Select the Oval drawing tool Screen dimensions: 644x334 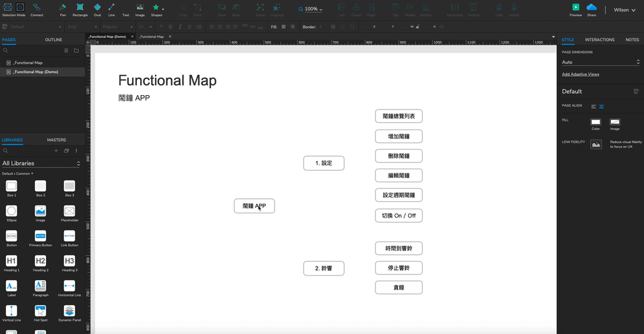pyautogui.click(x=97, y=9)
